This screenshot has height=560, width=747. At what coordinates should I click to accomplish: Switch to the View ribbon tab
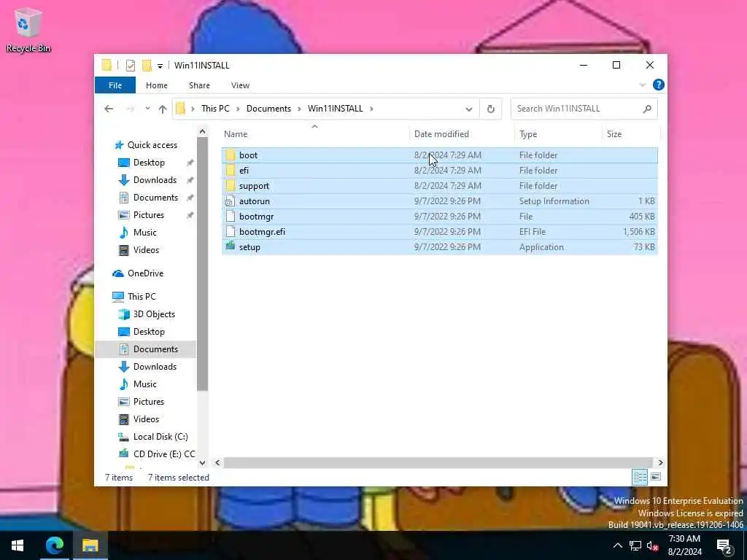point(240,85)
